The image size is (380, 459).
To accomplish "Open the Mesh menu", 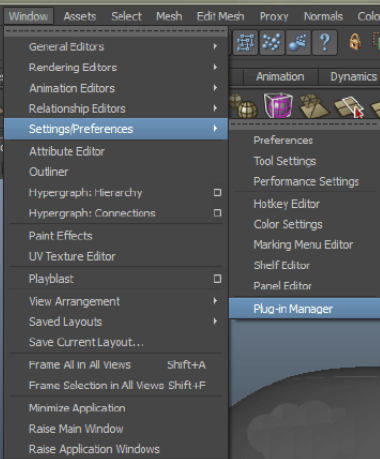I will [169, 16].
